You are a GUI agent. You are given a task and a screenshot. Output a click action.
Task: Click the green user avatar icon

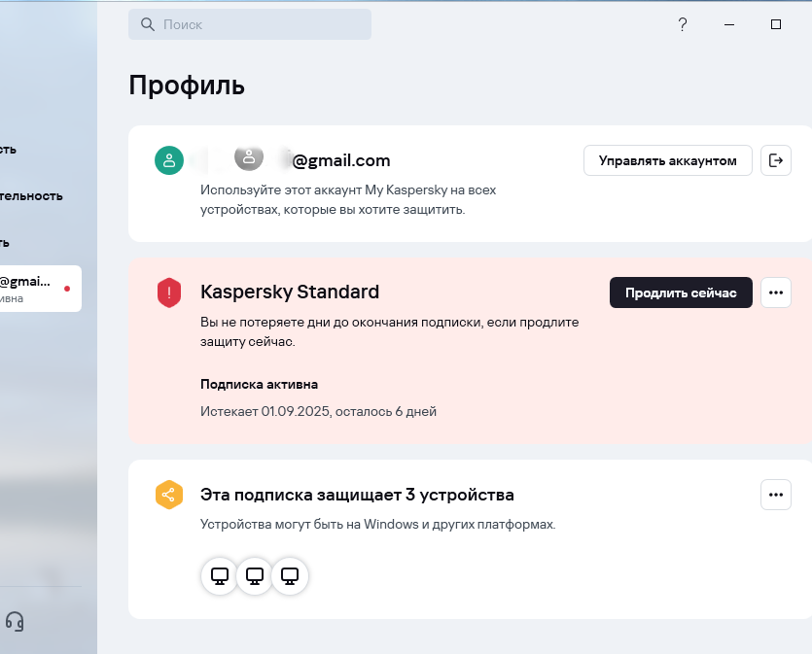click(169, 160)
